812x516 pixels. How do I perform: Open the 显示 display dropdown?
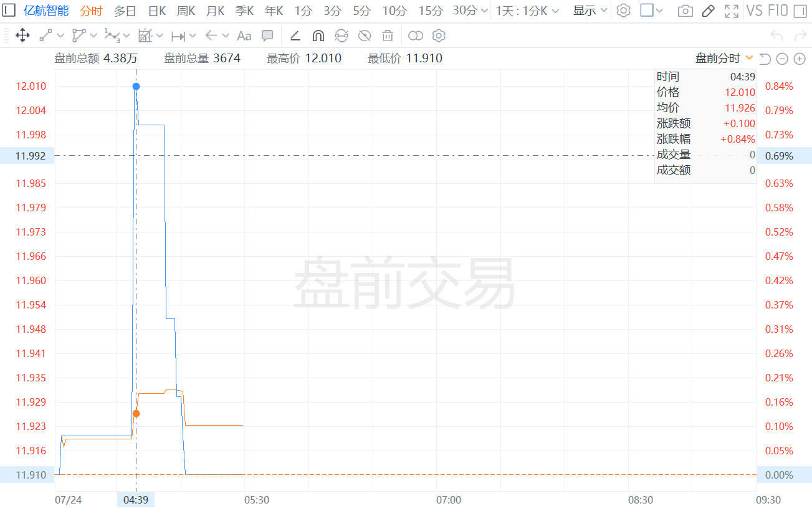click(x=590, y=11)
